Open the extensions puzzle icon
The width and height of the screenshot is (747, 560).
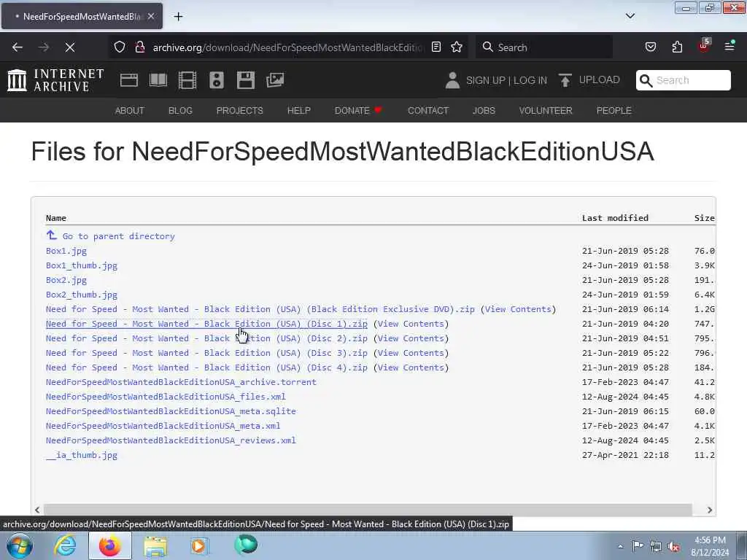point(677,47)
